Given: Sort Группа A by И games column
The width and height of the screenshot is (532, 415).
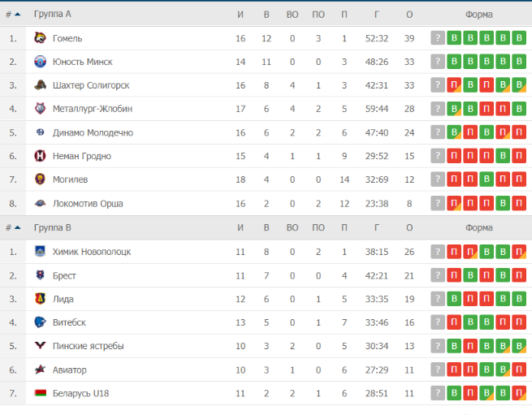Looking at the screenshot, I should (x=240, y=15).
